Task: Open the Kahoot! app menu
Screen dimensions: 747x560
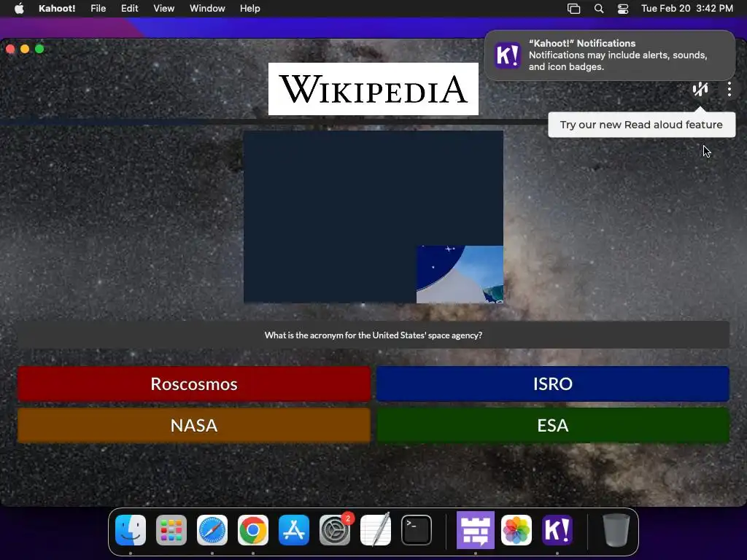Action: click(x=57, y=8)
